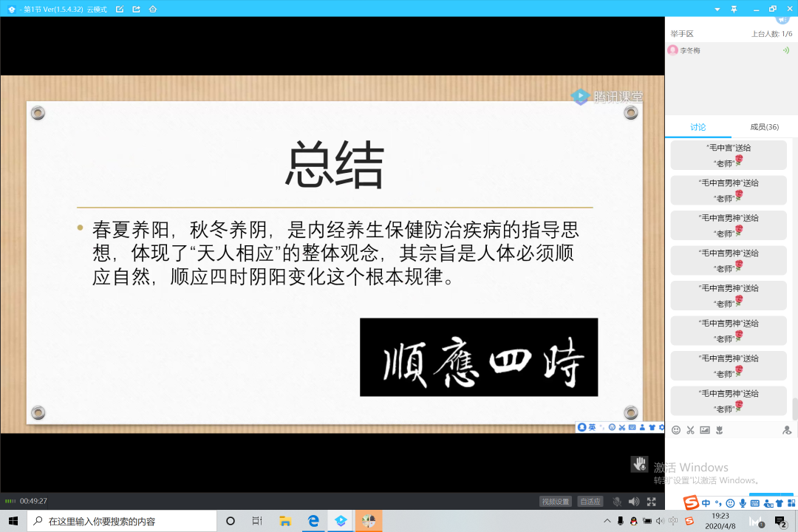Image resolution: width=798 pixels, height=532 pixels.
Task: Toggle the view-teacher-only filter icon in chat
Action: 787,430
